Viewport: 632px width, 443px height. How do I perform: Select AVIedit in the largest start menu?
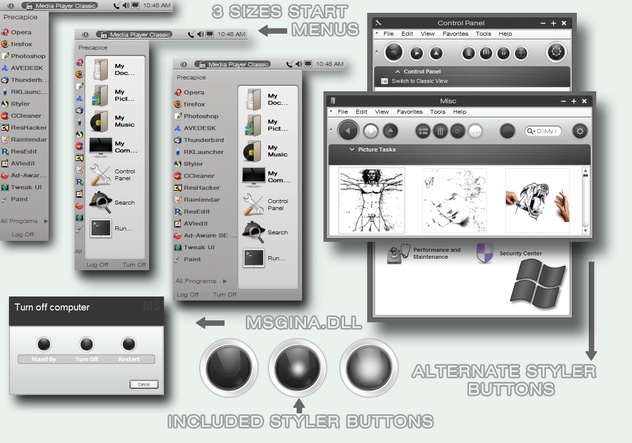click(x=191, y=223)
